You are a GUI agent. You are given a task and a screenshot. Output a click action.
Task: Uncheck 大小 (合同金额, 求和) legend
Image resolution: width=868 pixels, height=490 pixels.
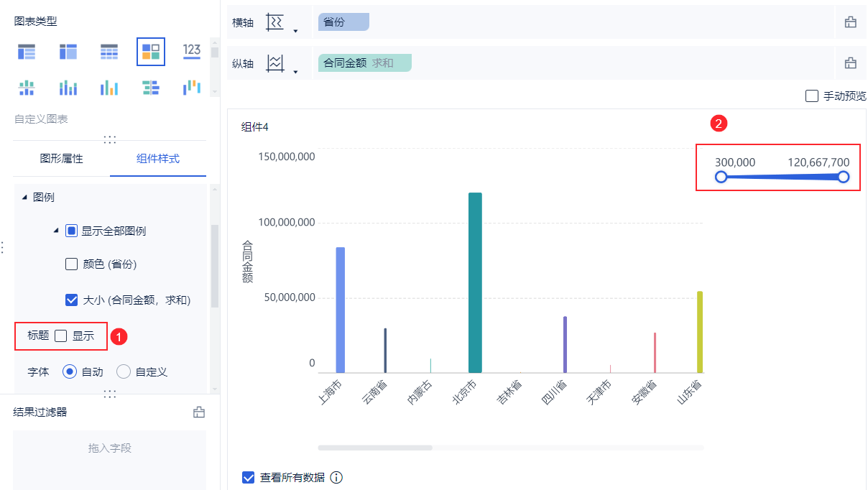pos(72,300)
